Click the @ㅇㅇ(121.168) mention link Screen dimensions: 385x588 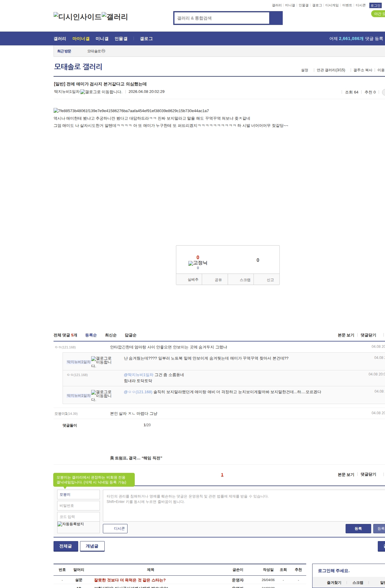pyautogui.click(x=138, y=392)
